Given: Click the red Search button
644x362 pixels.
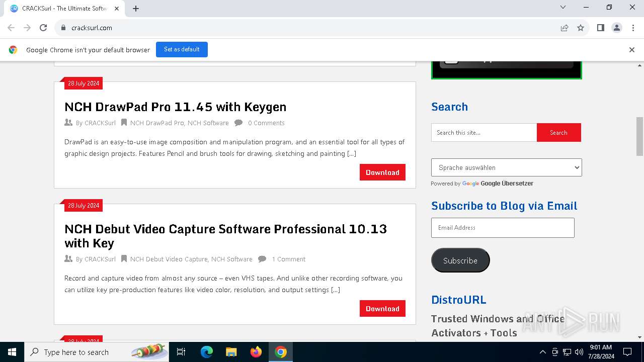Looking at the screenshot, I should coord(558,133).
